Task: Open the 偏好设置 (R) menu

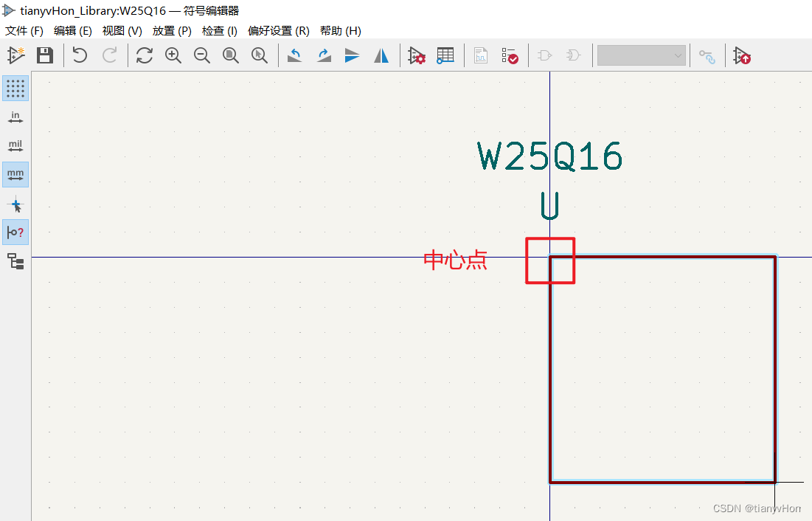Action: [x=279, y=31]
